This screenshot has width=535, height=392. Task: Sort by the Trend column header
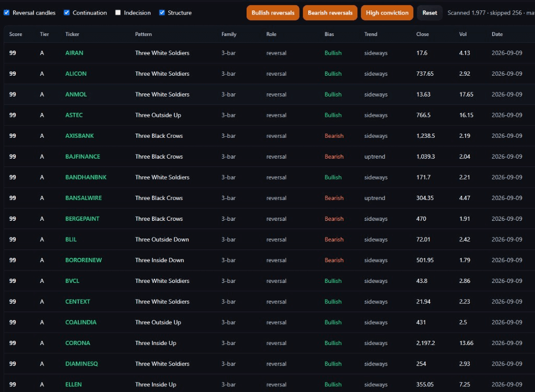point(371,34)
